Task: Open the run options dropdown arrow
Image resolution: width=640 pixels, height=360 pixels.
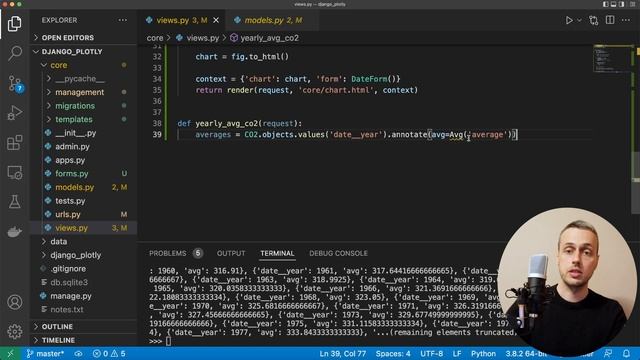Action: [x=579, y=20]
